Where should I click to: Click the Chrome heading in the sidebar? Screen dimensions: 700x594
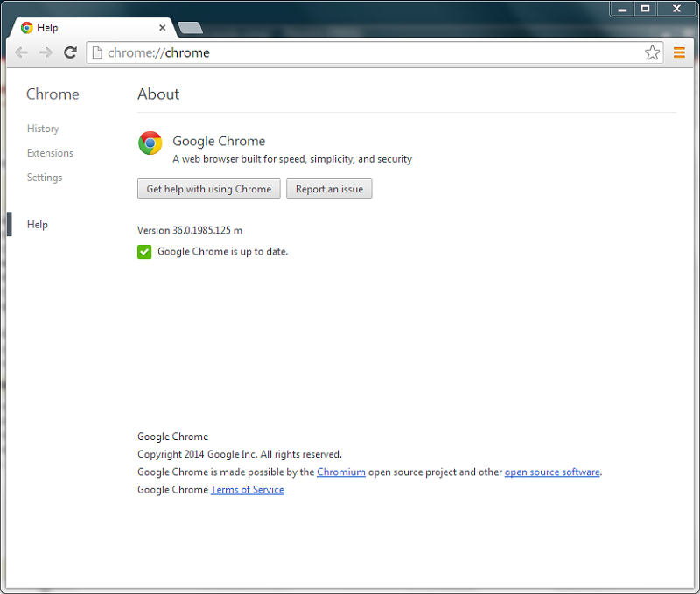point(52,94)
